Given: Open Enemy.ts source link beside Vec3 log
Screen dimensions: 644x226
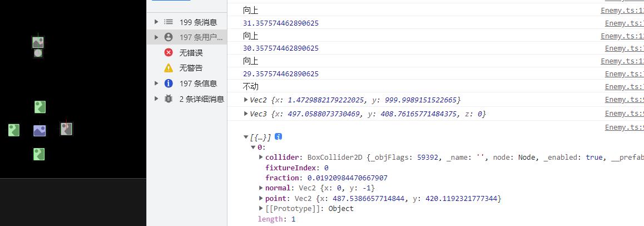Looking at the screenshot, I should click(624, 114).
